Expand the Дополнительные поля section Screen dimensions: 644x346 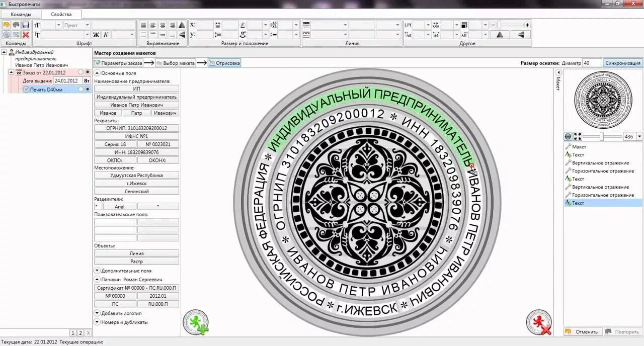point(97,271)
